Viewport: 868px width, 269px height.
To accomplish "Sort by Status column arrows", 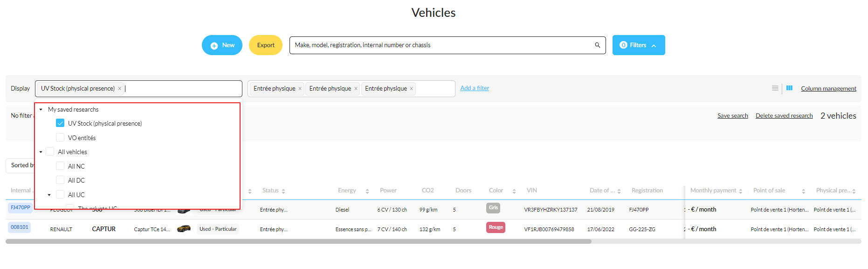I will tap(283, 191).
